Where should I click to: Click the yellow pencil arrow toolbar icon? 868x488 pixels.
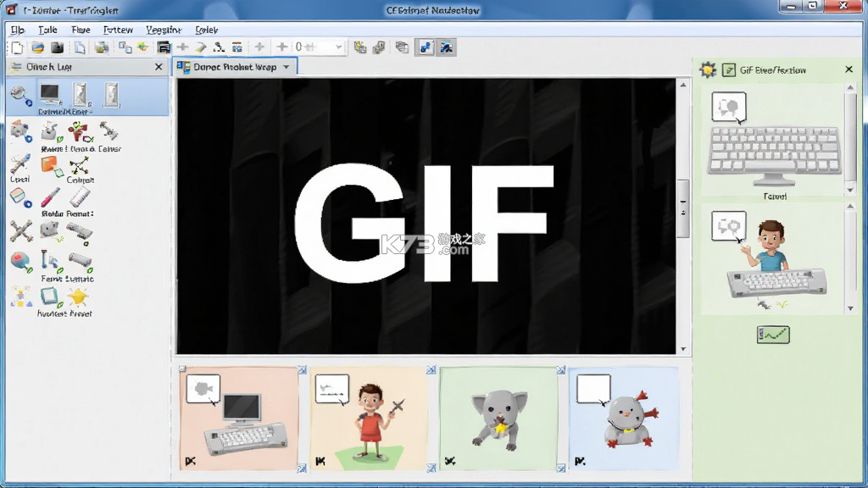coord(201,47)
